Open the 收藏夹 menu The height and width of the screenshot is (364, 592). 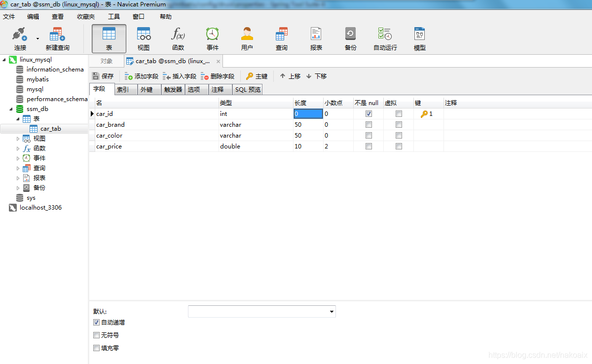click(x=86, y=17)
